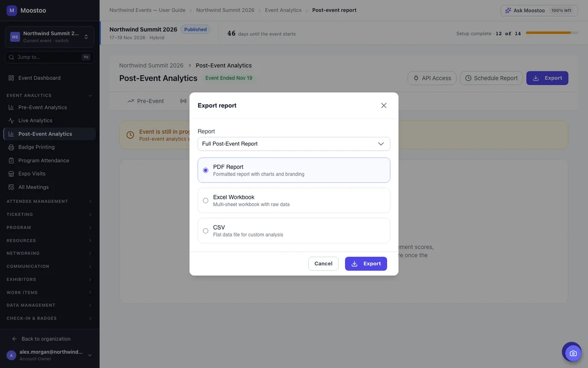
Task: Open All Meetings in the sidebar
Action: pyautogui.click(x=49, y=187)
